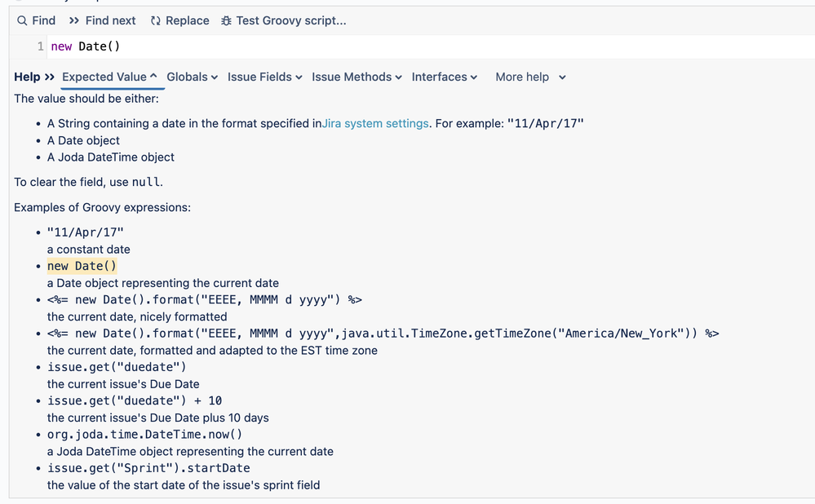The height and width of the screenshot is (504, 815).
Task: Expand the Interfaces dropdown
Action: click(x=439, y=77)
